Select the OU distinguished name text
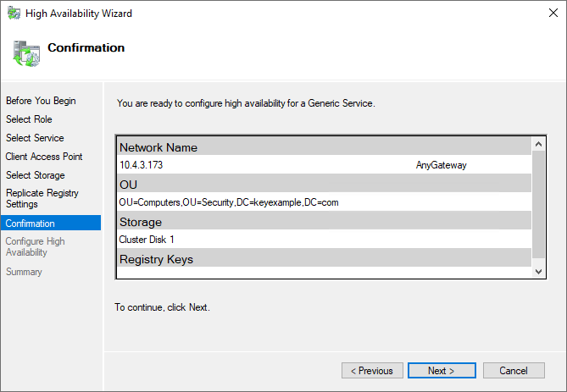The height and width of the screenshot is (392, 567). pos(229,202)
